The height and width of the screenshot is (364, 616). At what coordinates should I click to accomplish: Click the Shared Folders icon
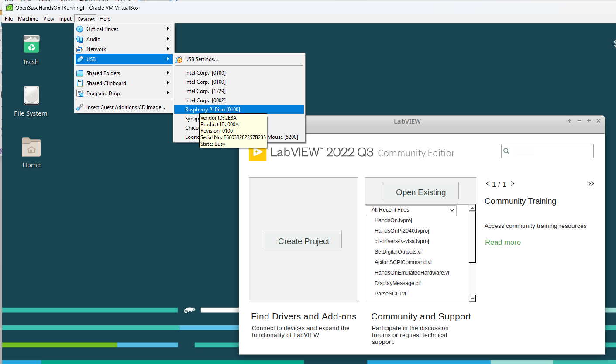click(x=79, y=73)
